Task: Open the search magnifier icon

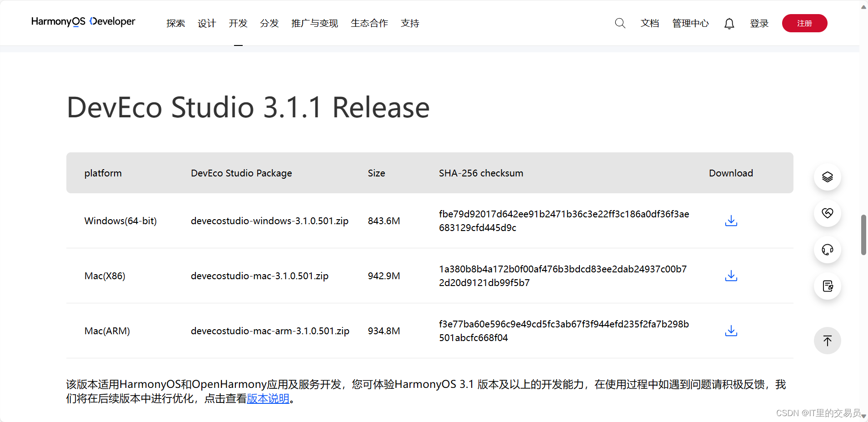Action: coord(620,23)
